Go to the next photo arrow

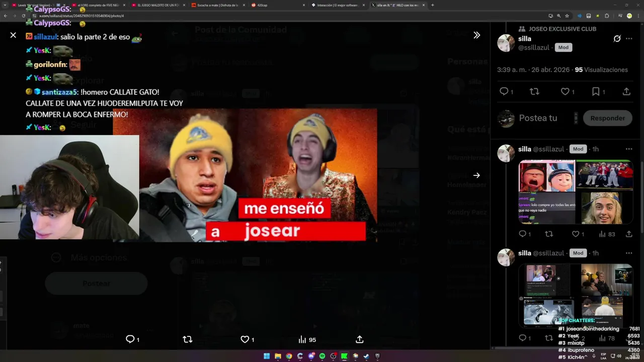(x=476, y=175)
